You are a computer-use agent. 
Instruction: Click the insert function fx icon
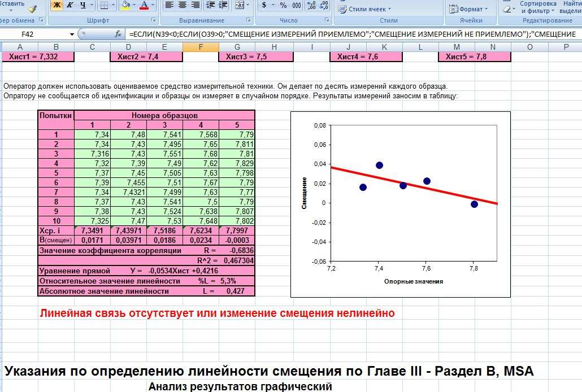pyautogui.click(x=118, y=34)
